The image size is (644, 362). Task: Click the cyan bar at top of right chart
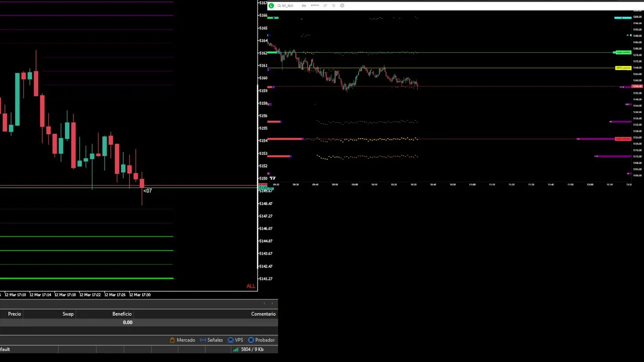(x=623, y=18)
